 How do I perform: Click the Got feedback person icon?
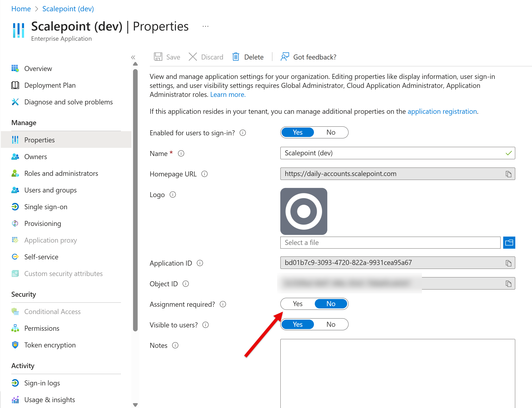point(285,57)
